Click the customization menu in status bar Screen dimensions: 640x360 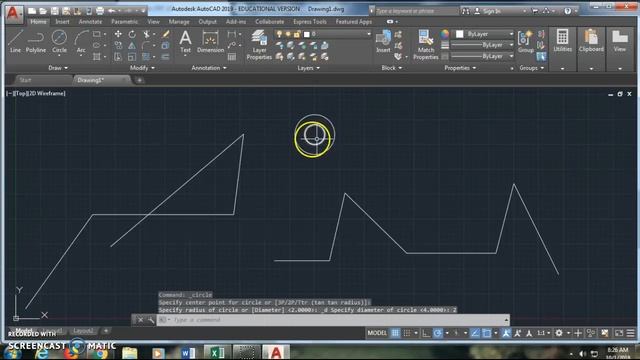(631, 333)
